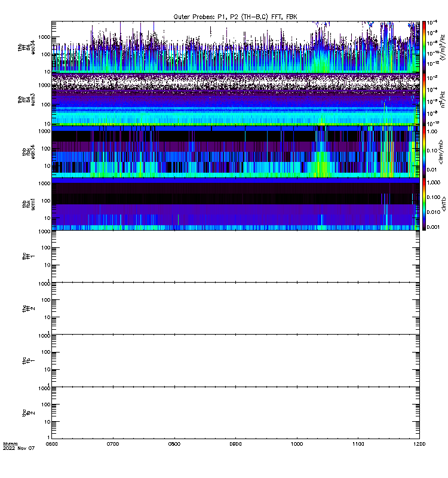Select the 0700 time axis label
Viewport: 448px width, 478px height.
[113, 444]
